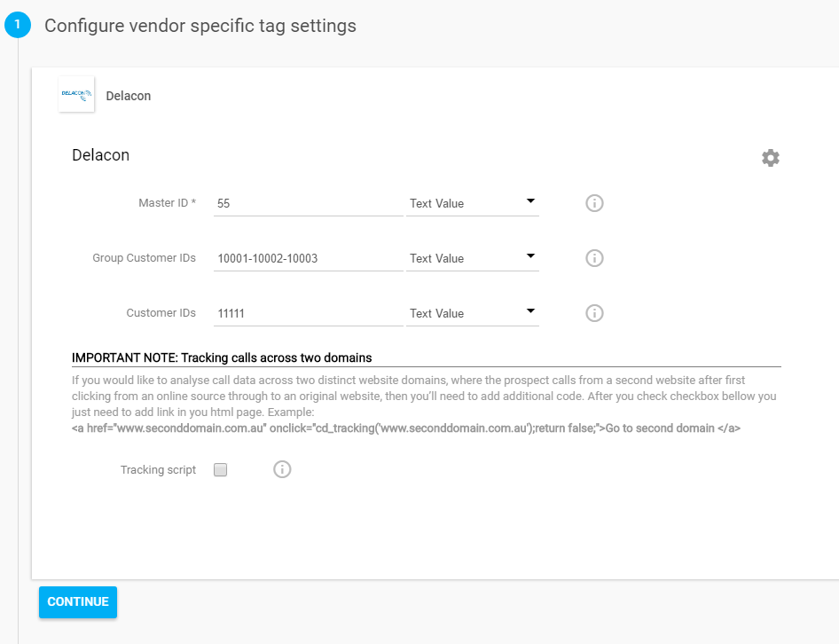Viewport: 839px width, 644px height.
Task: Open Group Customer IDs value type dropdown
Action: (473, 258)
